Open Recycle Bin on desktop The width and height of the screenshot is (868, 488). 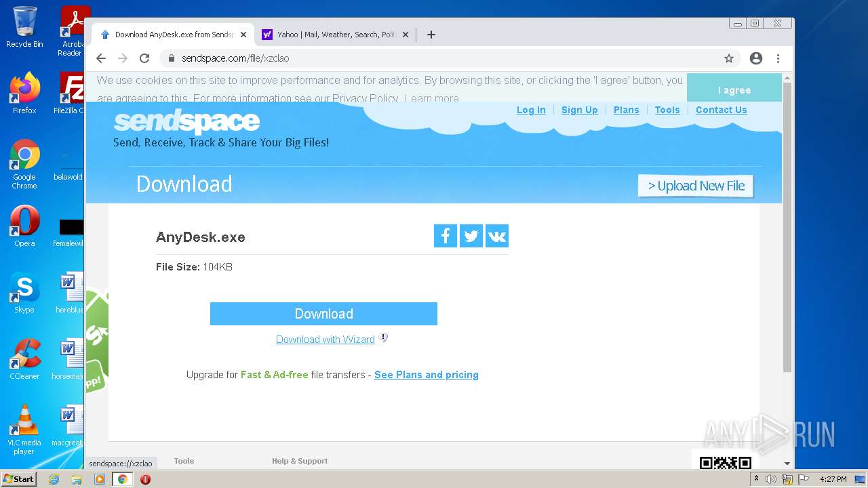[x=24, y=27]
